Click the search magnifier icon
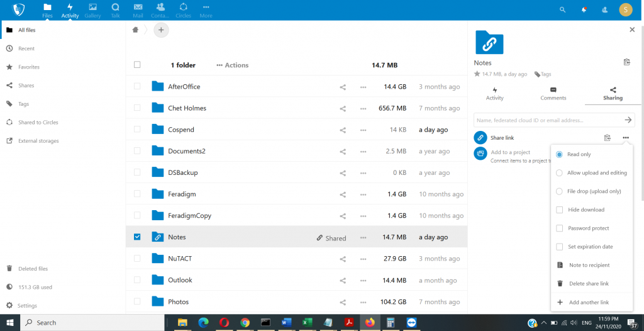 point(563,9)
